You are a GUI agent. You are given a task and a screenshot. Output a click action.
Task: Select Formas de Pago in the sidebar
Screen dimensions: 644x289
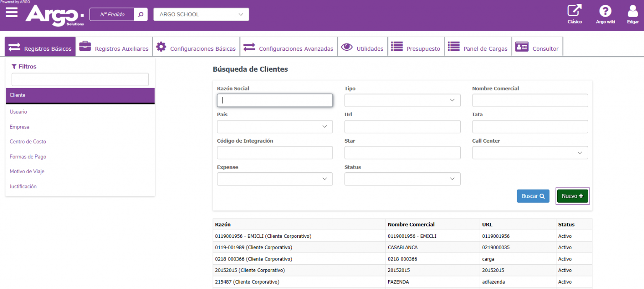point(28,156)
